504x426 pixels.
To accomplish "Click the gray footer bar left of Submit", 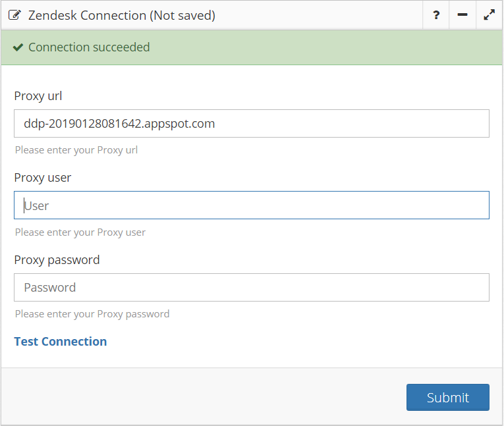I will coord(198,397).
